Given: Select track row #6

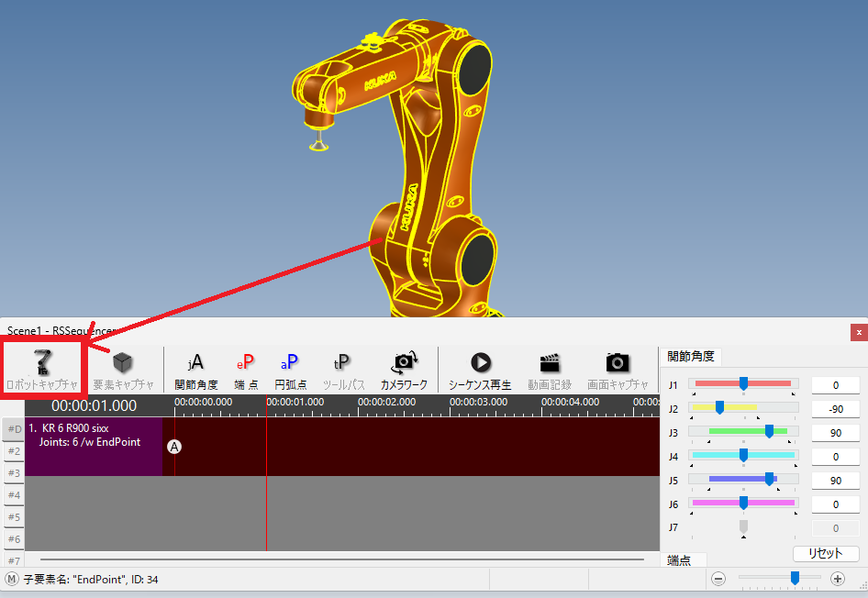Looking at the screenshot, I should [14, 539].
